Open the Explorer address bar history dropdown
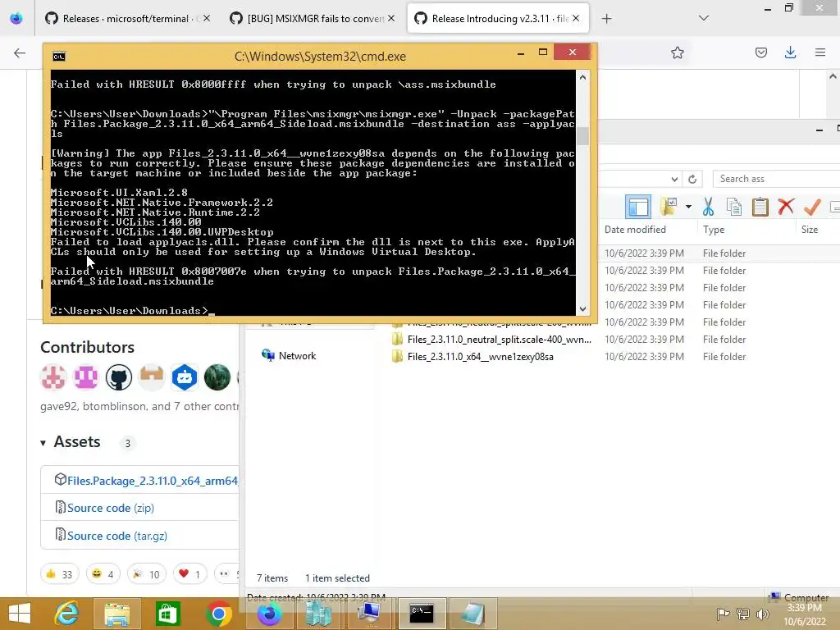This screenshot has height=630, width=840. [x=674, y=179]
